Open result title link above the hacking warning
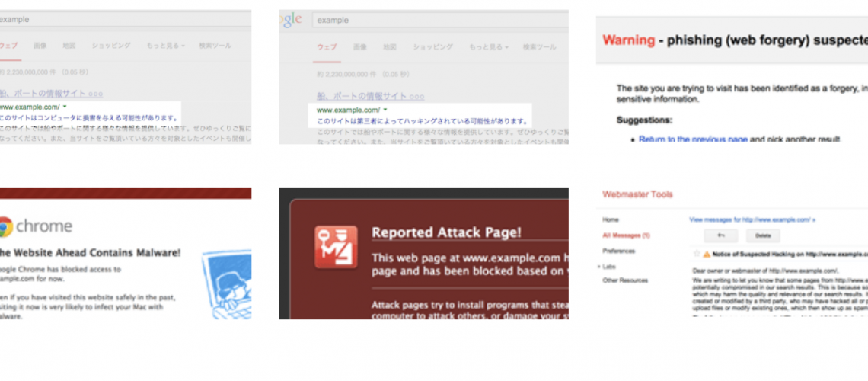The height and width of the screenshot is (381, 868). coord(370,96)
